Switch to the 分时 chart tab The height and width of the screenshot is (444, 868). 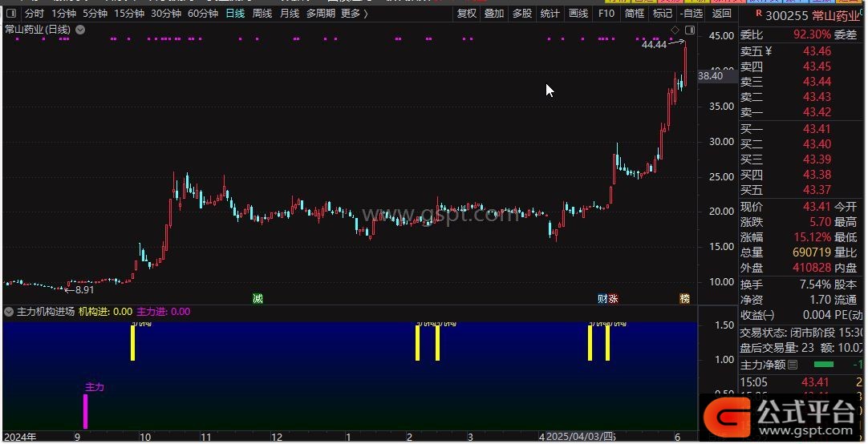pyautogui.click(x=34, y=14)
